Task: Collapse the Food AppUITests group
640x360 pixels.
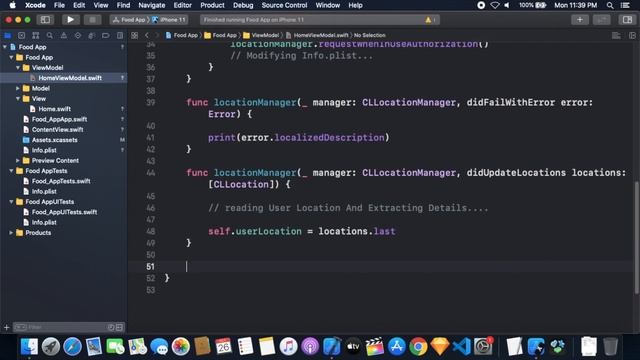Action: point(11,202)
